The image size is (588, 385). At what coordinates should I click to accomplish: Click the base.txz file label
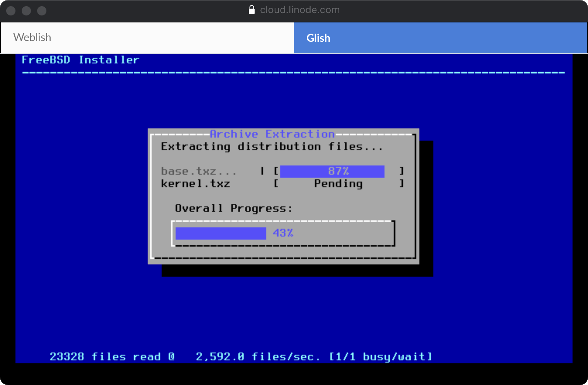pos(198,171)
